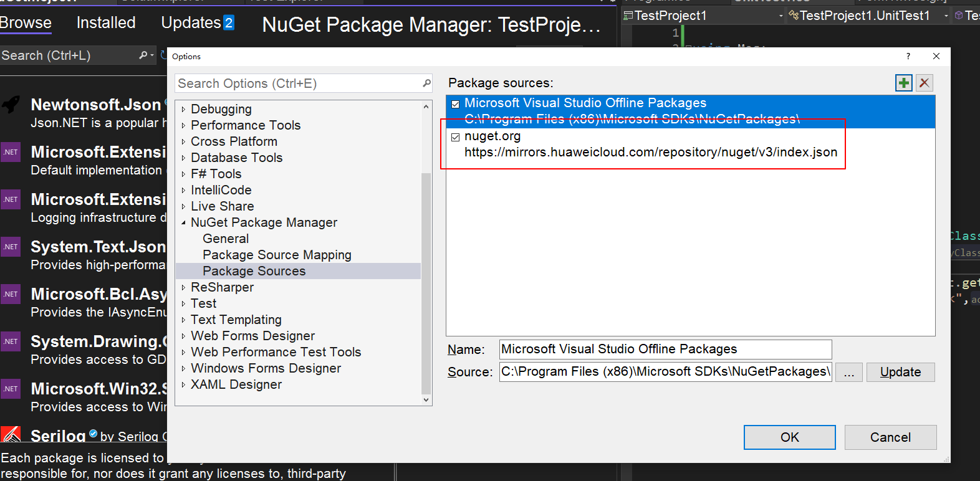The width and height of the screenshot is (980, 481).
Task: Click the .NET icon for Logging infrastructure package
Action: tap(11, 199)
